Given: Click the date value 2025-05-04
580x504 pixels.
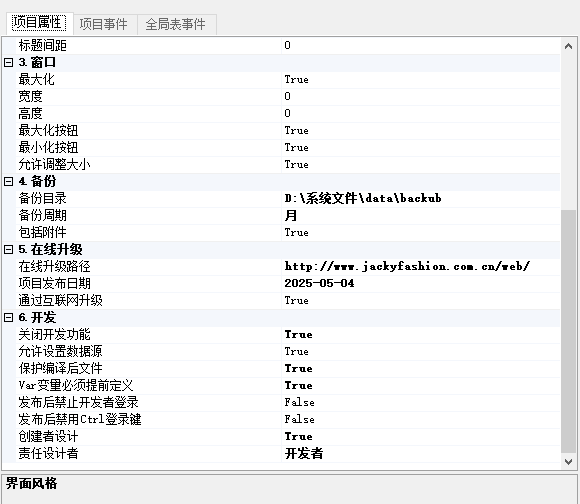Looking at the screenshot, I should [319, 284].
